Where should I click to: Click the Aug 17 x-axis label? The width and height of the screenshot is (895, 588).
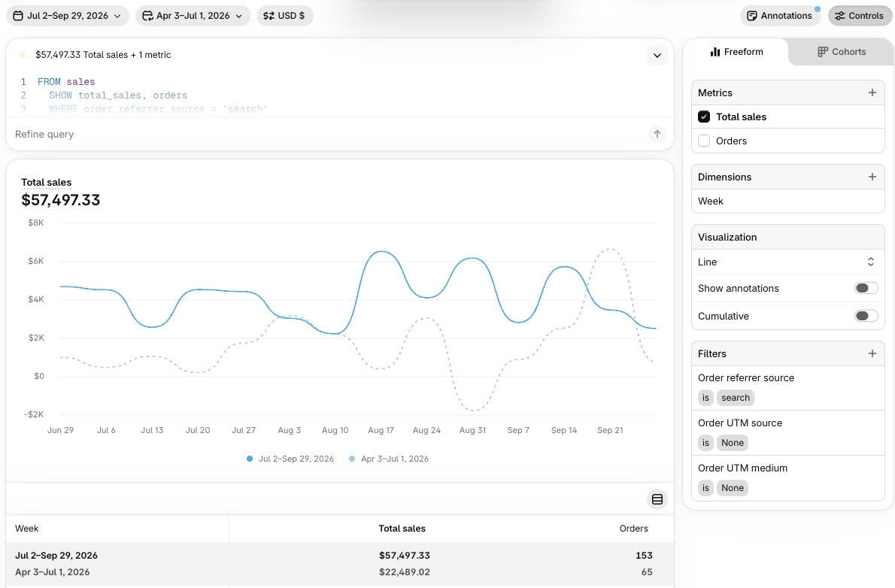[x=381, y=430]
